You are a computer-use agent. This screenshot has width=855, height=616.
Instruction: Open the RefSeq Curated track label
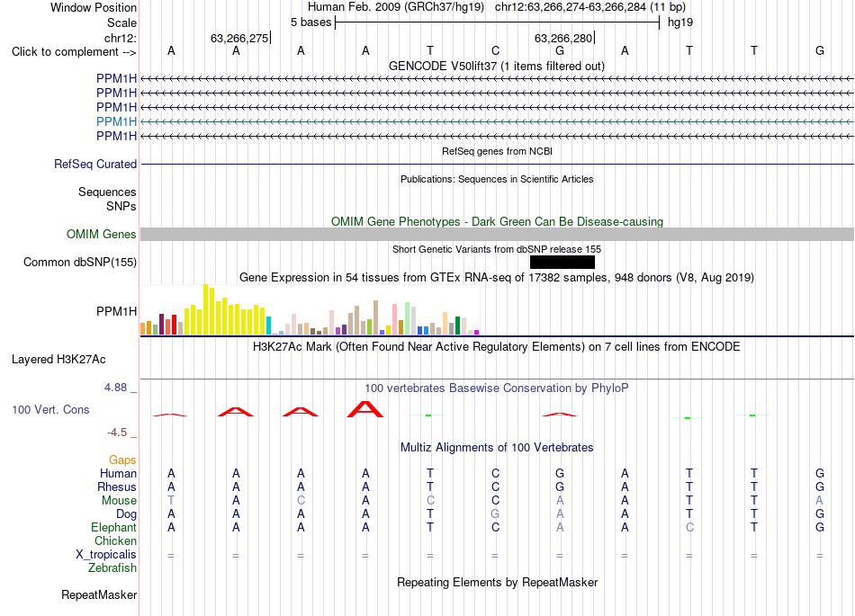click(94, 164)
